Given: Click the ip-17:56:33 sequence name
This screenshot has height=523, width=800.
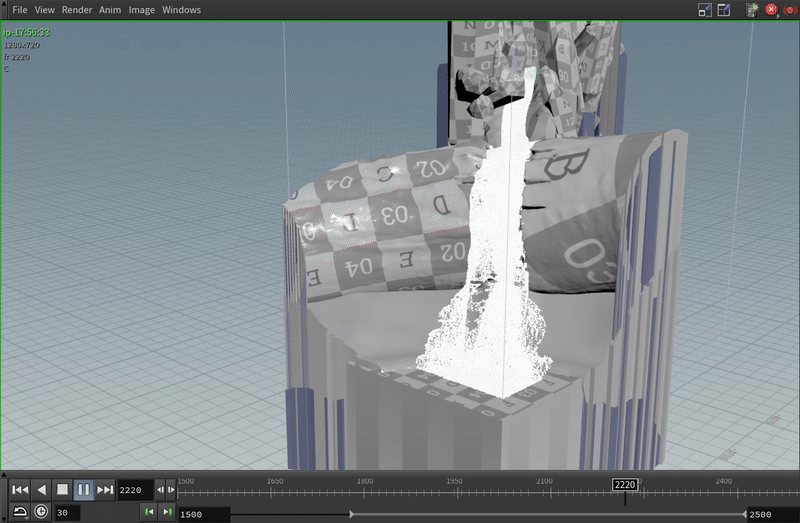Looking at the screenshot, I should (x=27, y=33).
